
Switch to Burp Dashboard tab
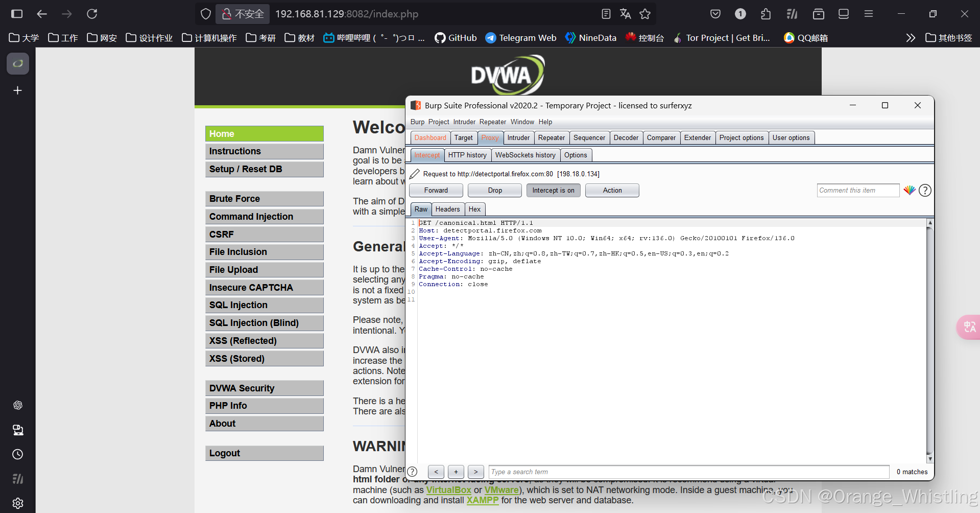point(430,138)
